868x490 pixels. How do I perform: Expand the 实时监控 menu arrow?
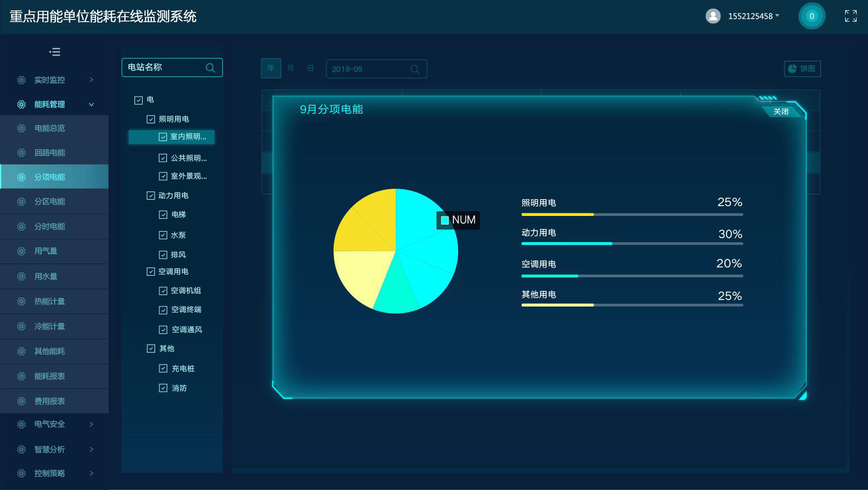tap(91, 80)
